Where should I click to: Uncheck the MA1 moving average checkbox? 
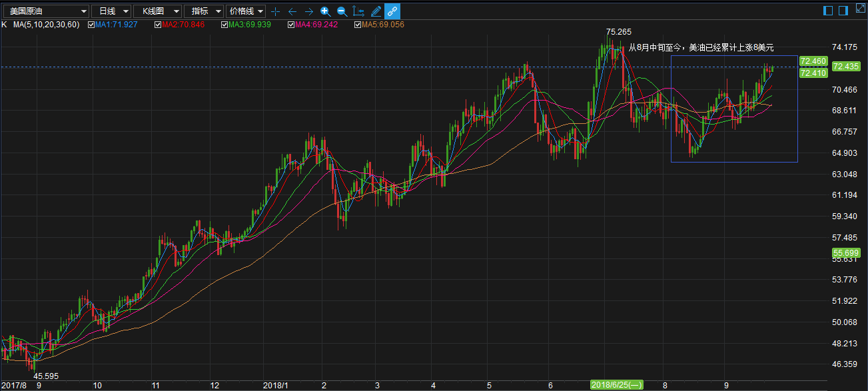91,25
